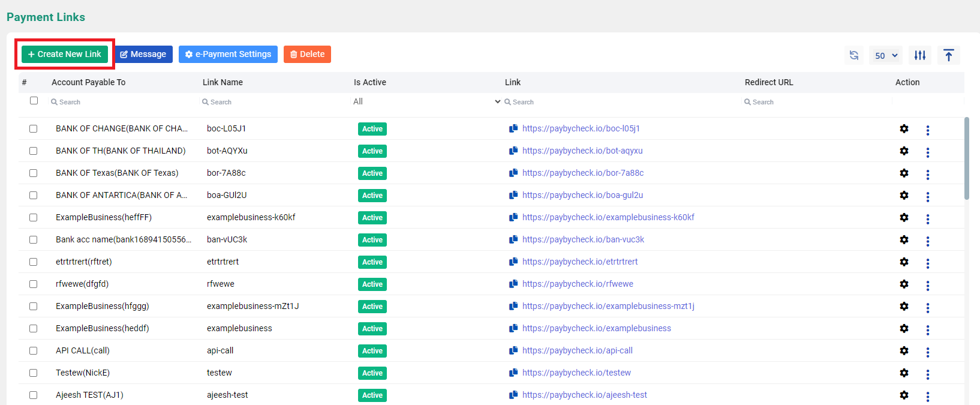980x405 pixels.
Task: Expand the Is Active All dropdown
Action: (x=426, y=101)
